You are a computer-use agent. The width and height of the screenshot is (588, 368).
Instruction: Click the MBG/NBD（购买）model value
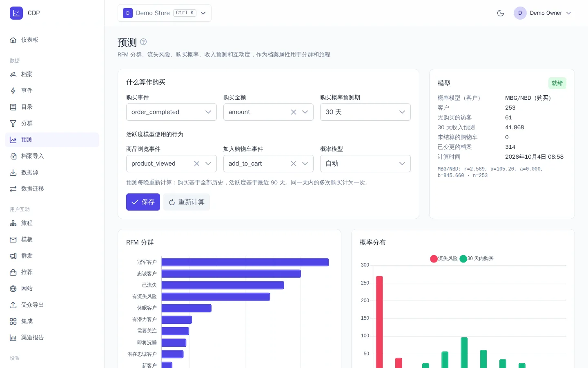[x=529, y=98]
